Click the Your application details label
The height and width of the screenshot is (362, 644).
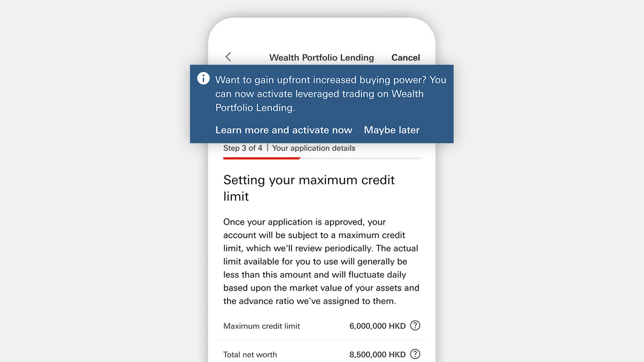coord(314,148)
